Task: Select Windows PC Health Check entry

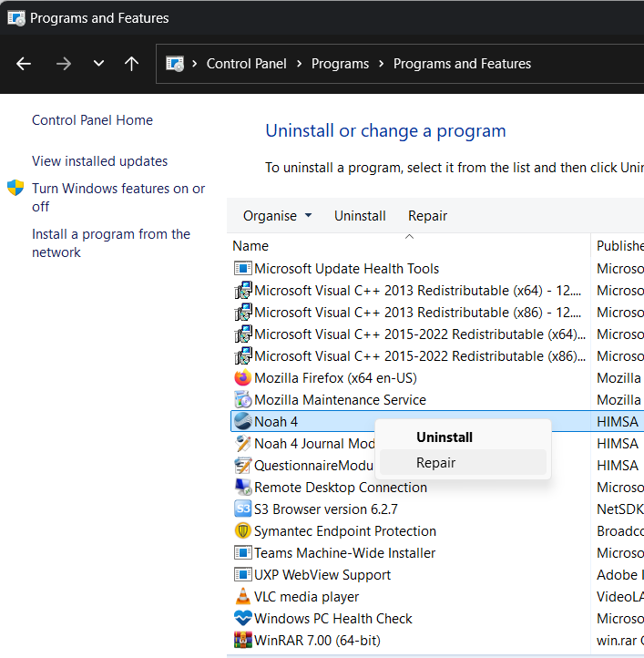Action: tap(333, 619)
